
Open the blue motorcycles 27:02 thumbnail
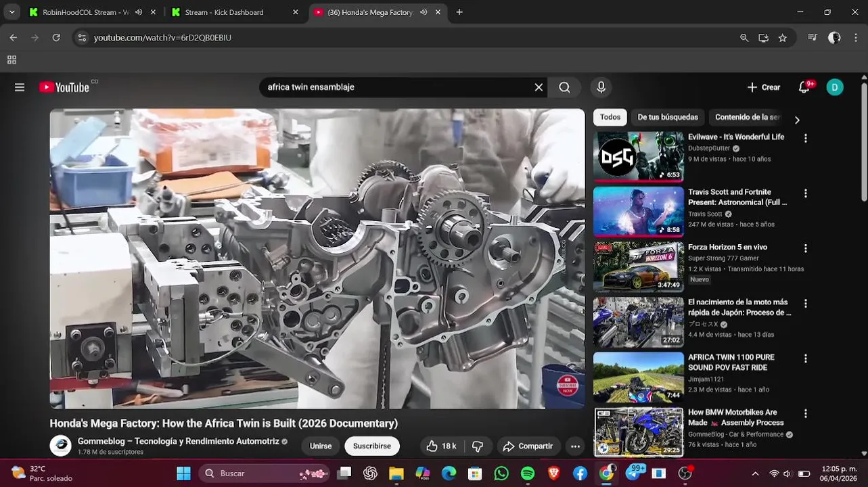(x=639, y=322)
